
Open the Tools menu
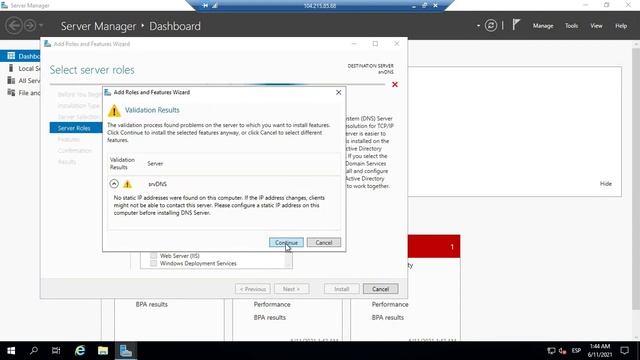[x=571, y=26]
